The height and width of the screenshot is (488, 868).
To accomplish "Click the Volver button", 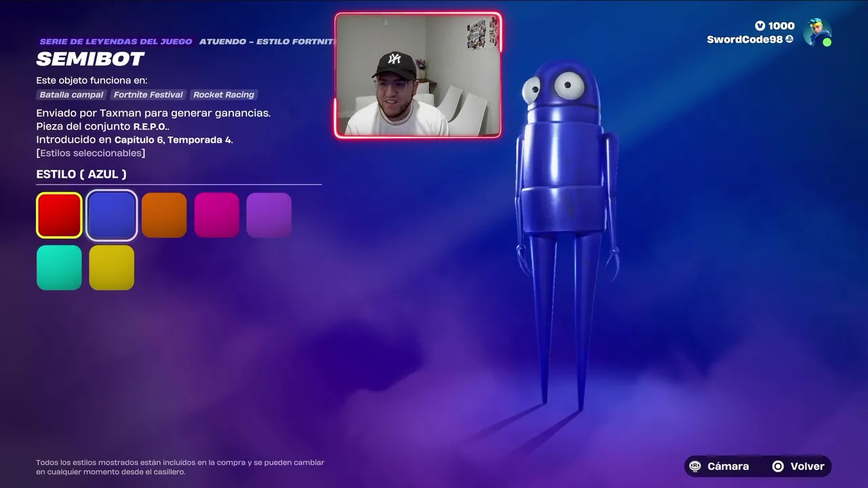I will coord(799,466).
